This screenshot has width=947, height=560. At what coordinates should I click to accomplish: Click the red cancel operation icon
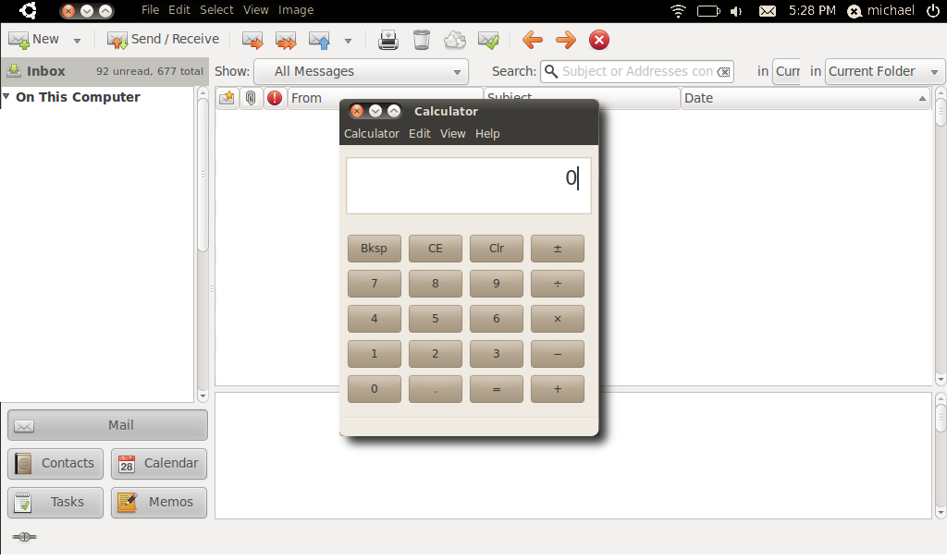pyautogui.click(x=599, y=40)
